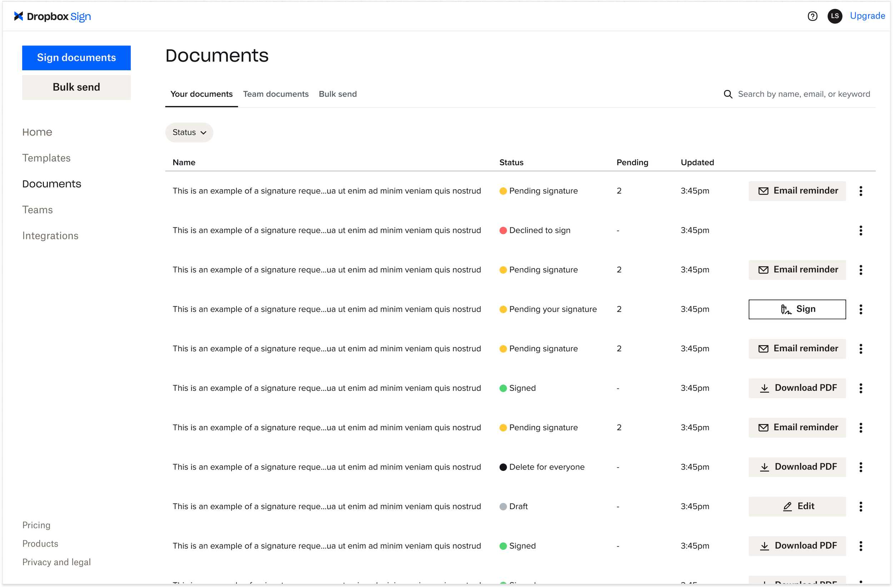Send Email reminder for first document
The height and width of the screenshot is (588, 893).
click(x=797, y=191)
